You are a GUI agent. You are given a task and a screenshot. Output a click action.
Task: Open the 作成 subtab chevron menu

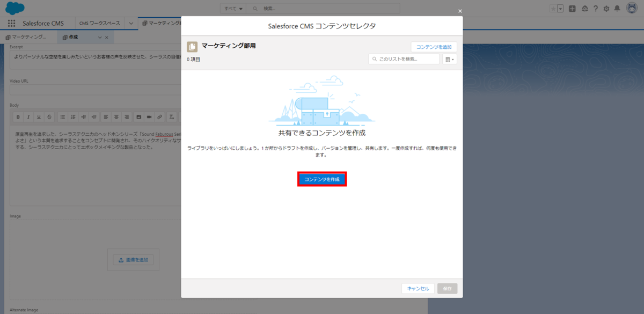(x=100, y=37)
